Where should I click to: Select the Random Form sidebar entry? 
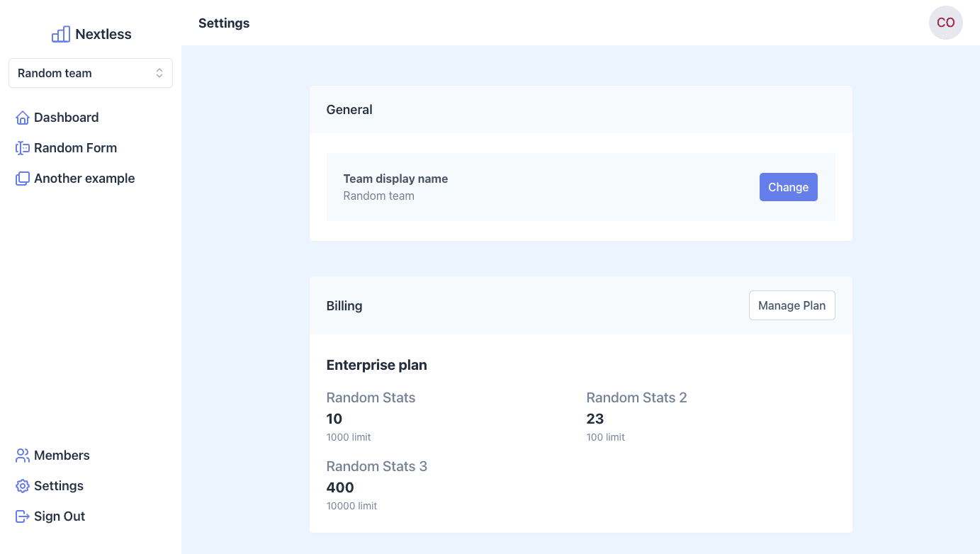pyautogui.click(x=75, y=147)
